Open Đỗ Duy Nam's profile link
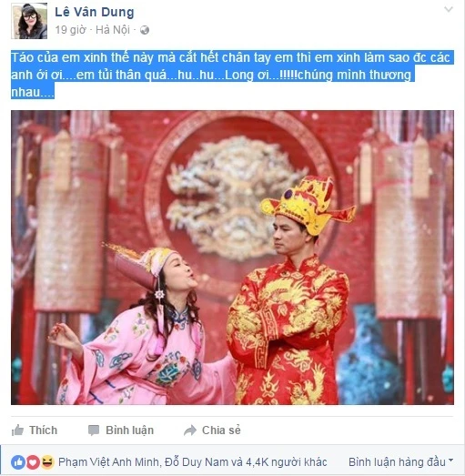The image size is (465, 476). click(x=196, y=462)
